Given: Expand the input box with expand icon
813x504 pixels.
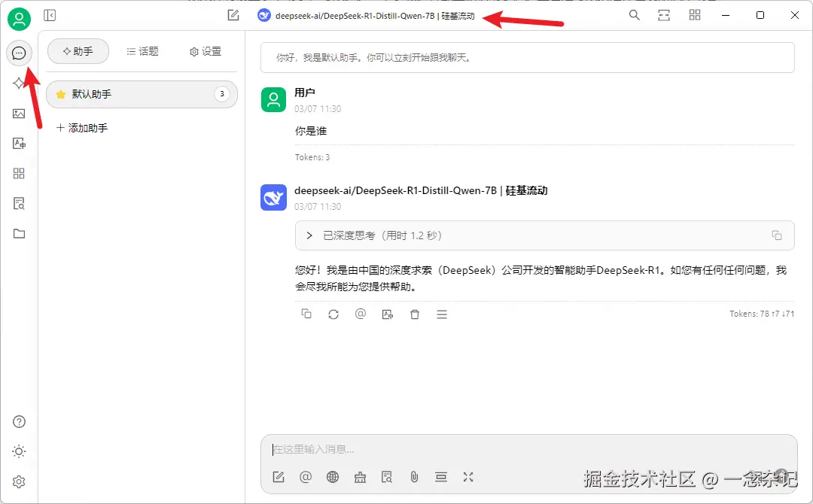Looking at the screenshot, I should point(468,477).
